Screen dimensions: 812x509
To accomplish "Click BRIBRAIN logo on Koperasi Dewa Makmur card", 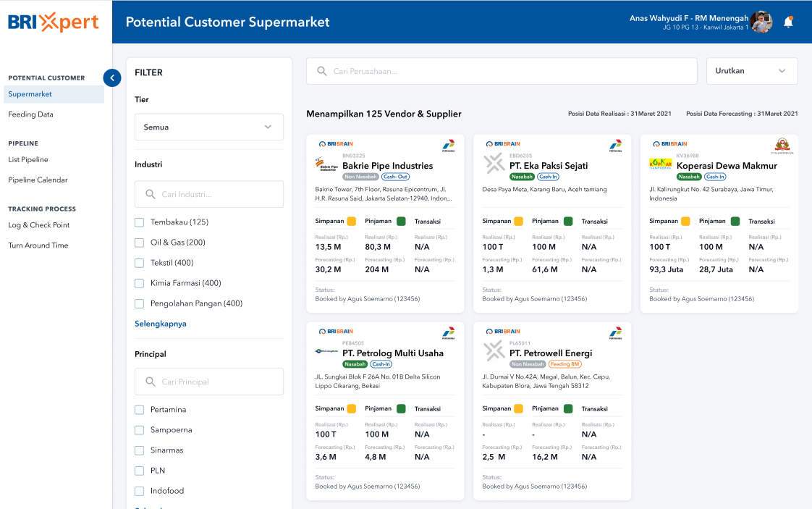I will pyautogui.click(x=670, y=144).
